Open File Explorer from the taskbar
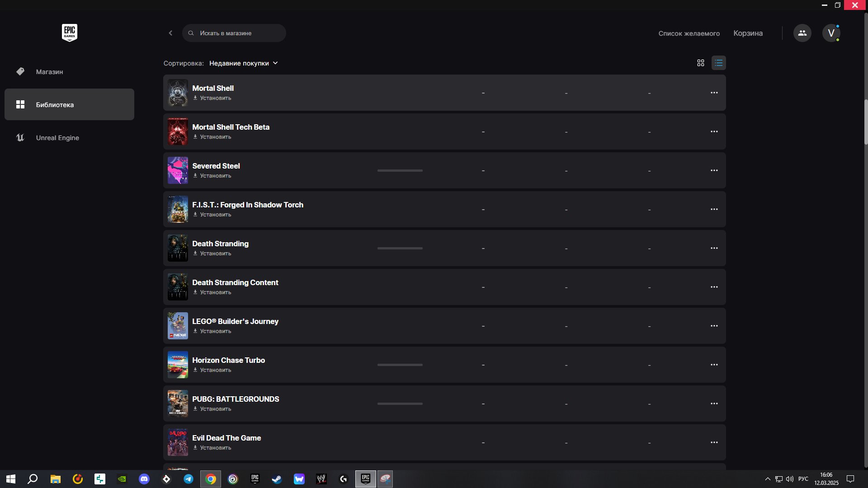The image size is (868, 488). [x=55, y=479]
